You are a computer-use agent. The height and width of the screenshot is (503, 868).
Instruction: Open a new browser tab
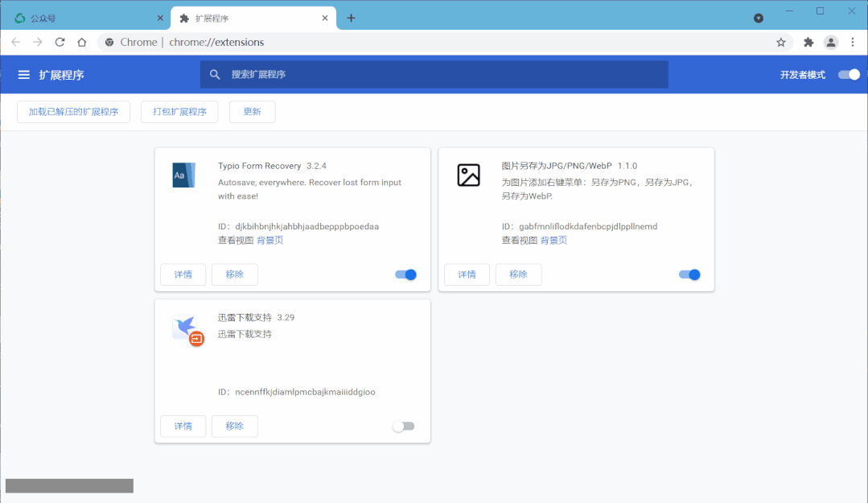click(351, 19)
